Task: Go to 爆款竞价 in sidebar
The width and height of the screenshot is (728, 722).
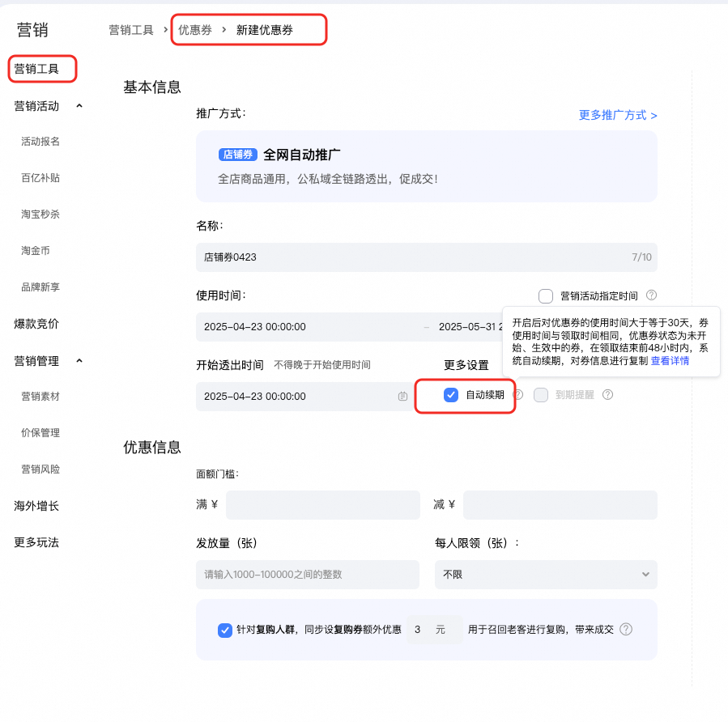Action: (36, 324)
